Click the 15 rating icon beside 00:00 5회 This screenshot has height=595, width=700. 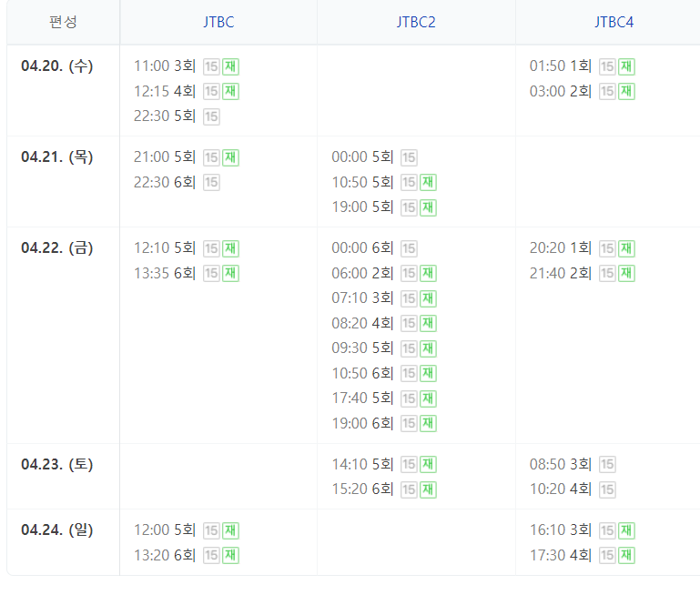pyautogui.click(x=409, y=158)
